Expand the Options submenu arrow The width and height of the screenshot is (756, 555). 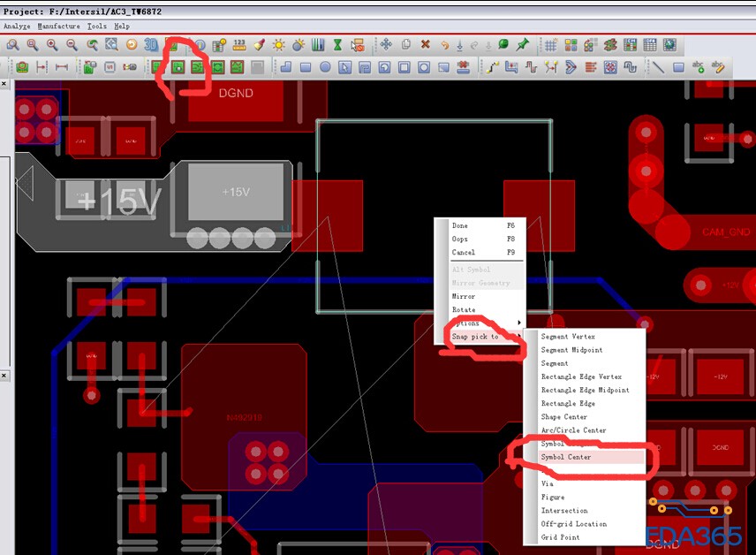519,323
